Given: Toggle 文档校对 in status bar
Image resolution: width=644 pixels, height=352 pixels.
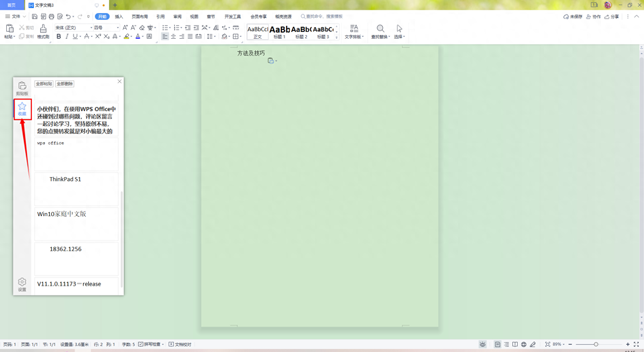Looking at the screenshot, I should point(180,344).
